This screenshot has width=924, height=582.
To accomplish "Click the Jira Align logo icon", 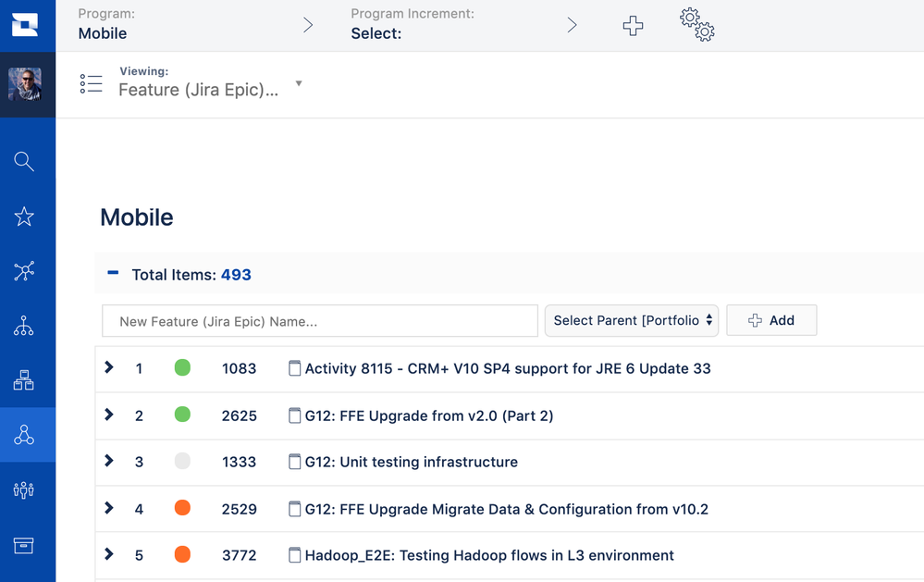I will click(x=27, y=25).
